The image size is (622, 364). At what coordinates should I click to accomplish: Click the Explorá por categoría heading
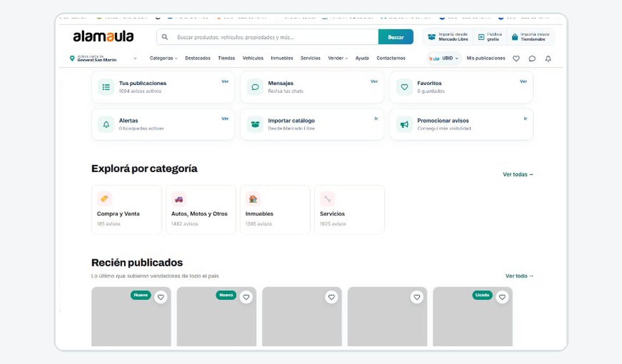(144, 169)
